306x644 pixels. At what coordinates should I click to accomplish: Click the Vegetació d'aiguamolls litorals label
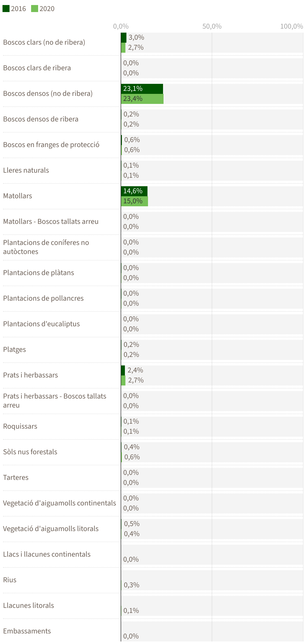click(51, 529)
